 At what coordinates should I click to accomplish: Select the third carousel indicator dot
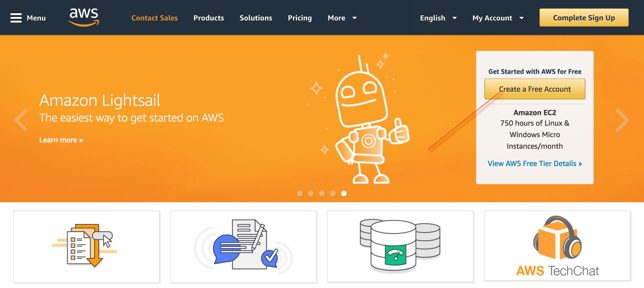322,193
